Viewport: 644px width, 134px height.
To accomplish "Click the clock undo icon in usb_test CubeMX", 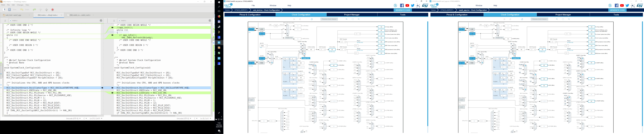I will coord(294,19).
